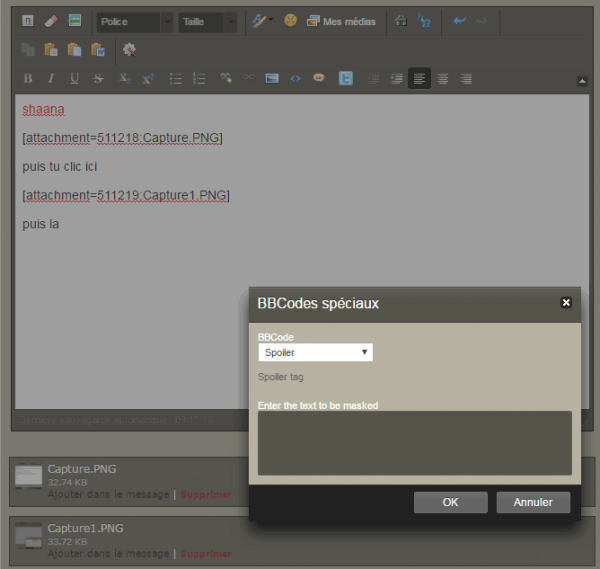Click the insert link icon

pos(226,78)
